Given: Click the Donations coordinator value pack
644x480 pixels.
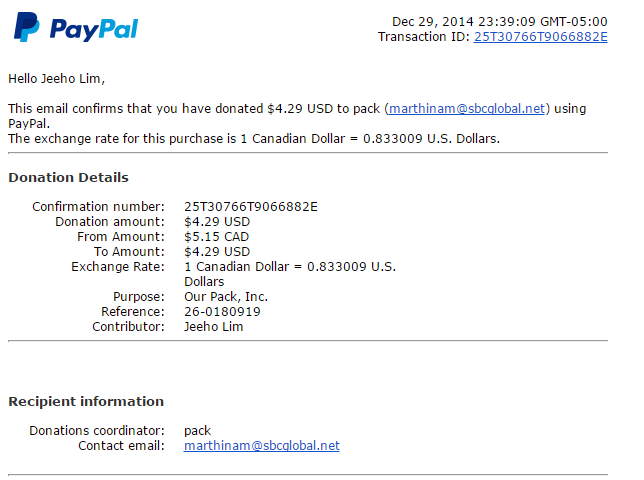Looking at the screenshot, I should point(197,431).
